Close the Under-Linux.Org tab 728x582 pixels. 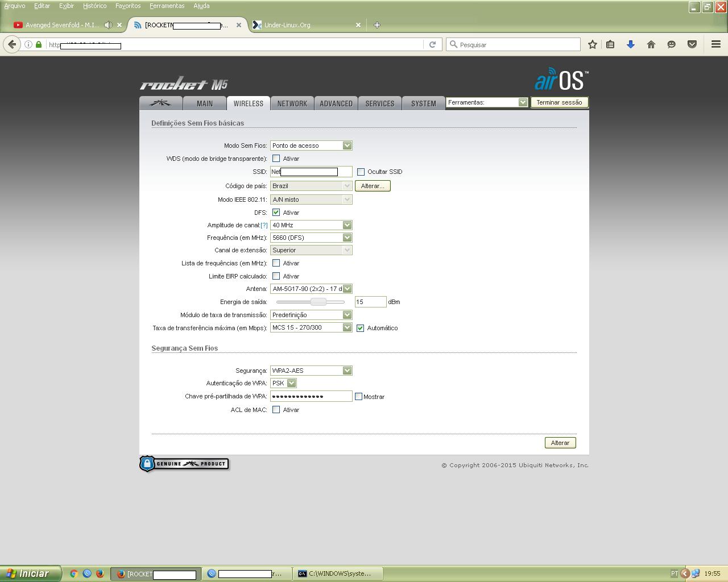pos(358,25)
